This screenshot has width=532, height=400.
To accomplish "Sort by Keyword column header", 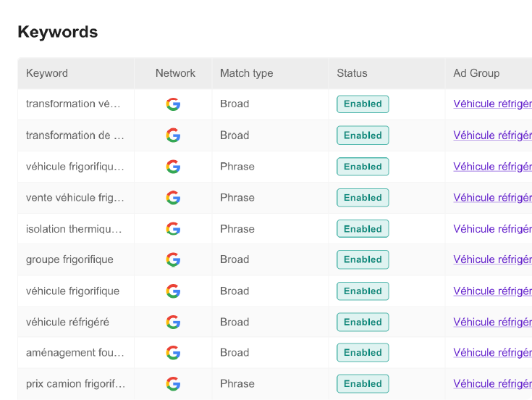I will (47, 73).
